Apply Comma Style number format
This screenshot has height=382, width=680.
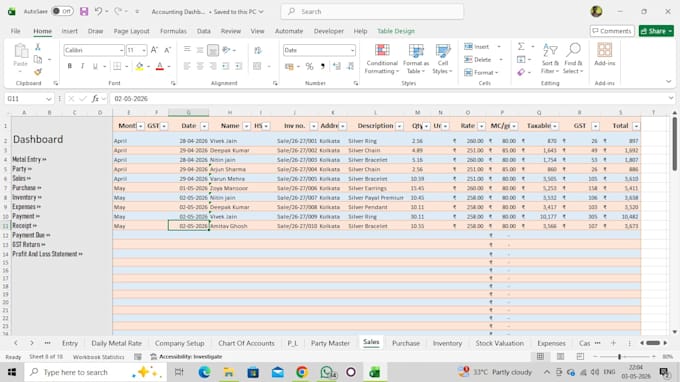[322, 66]
